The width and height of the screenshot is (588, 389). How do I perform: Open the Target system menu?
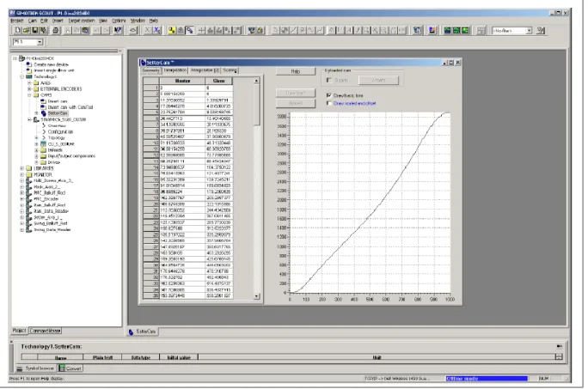pos(82,21)
